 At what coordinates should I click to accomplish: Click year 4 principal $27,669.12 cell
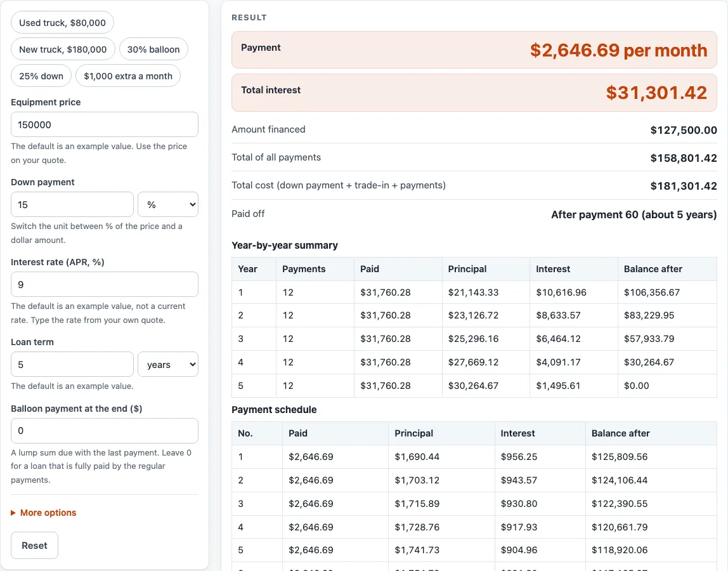(486, 362)
